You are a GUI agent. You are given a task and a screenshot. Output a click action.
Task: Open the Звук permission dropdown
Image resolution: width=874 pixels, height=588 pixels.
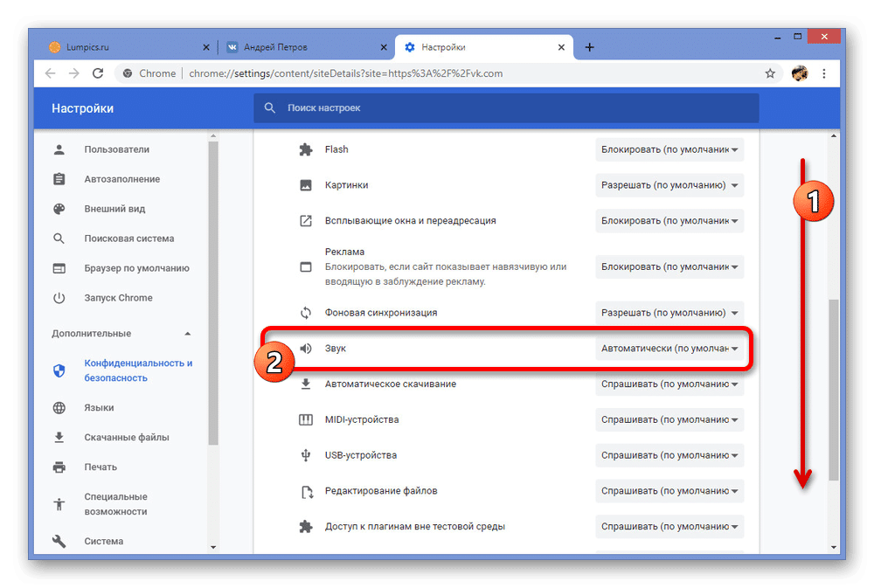(x=669, y=349)
